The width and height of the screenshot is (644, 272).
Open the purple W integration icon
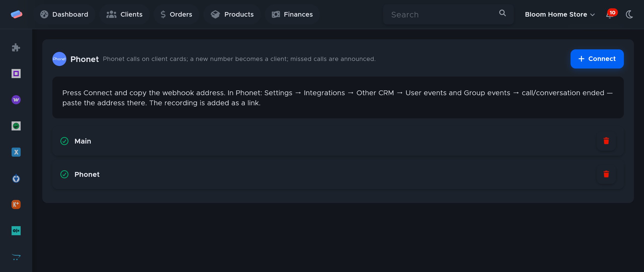16,100
